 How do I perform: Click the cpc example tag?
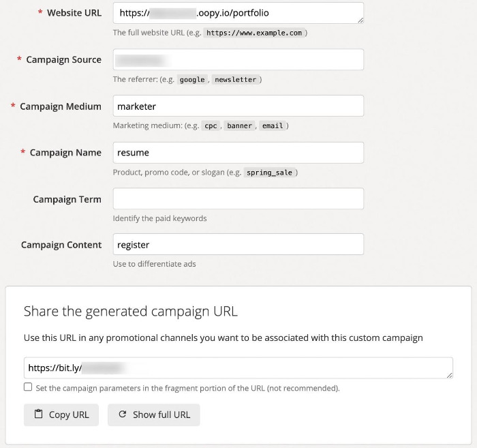point(211,126)
